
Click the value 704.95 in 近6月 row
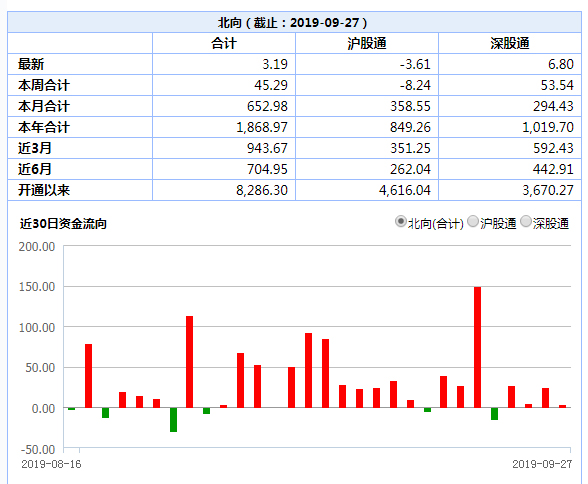coord(267,169)
